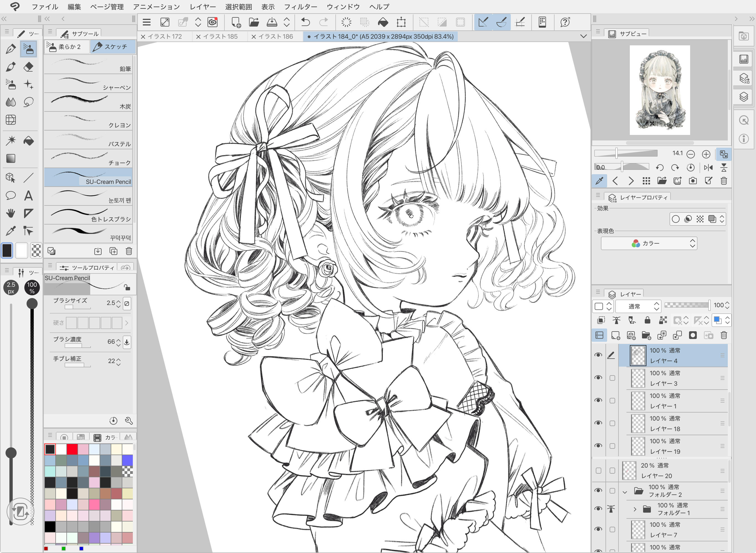Open the フィルター menu
Screen dimensions: 756x553
tap(301, 7)
